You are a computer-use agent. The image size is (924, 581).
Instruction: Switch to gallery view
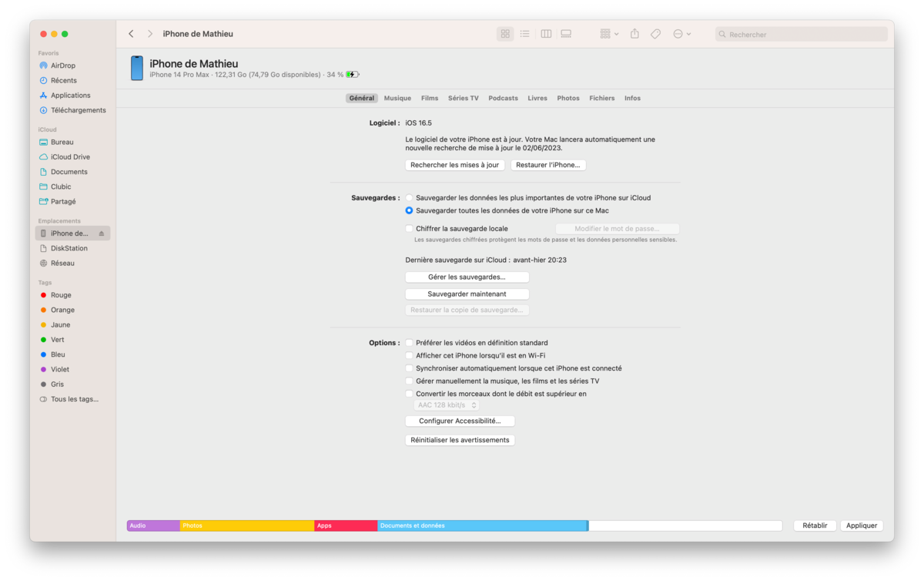click(566, 34)
